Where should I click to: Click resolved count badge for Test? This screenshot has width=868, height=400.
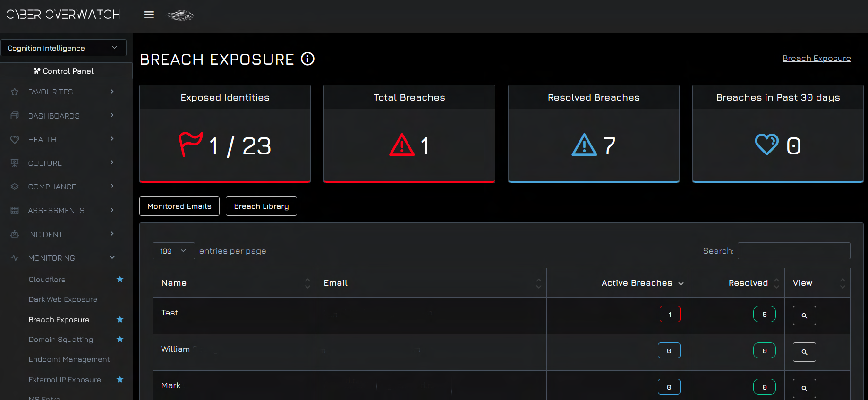coord(765,314)
